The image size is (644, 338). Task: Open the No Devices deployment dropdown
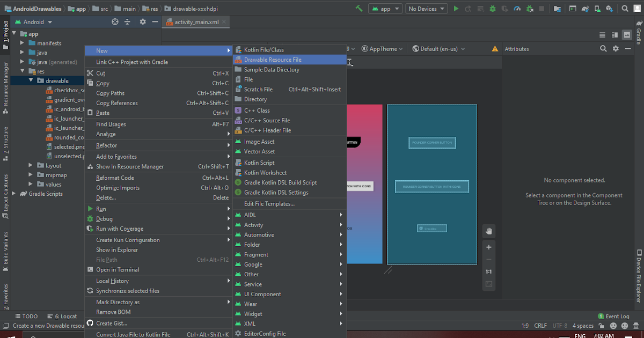tap(426, 8)
